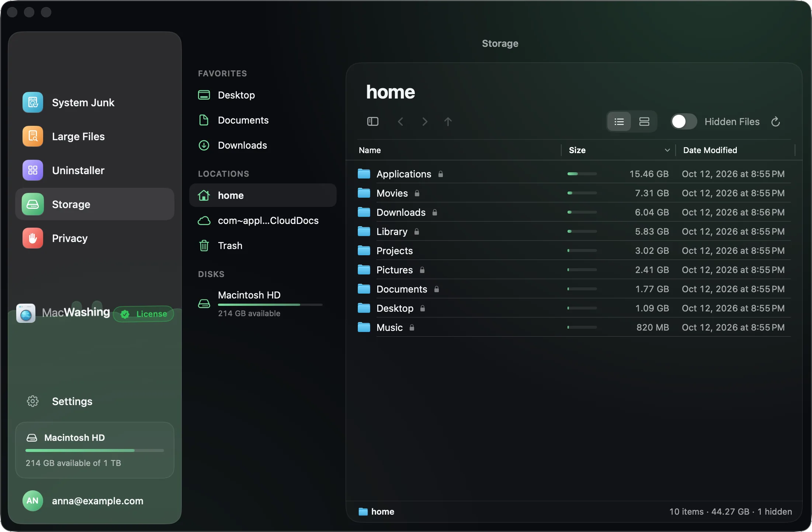
Task: Open Downloads in Favorites
Action: 263,145
